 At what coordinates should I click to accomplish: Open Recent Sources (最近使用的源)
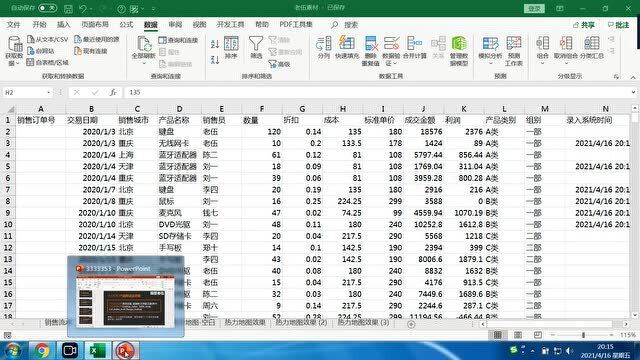[97, 39]
